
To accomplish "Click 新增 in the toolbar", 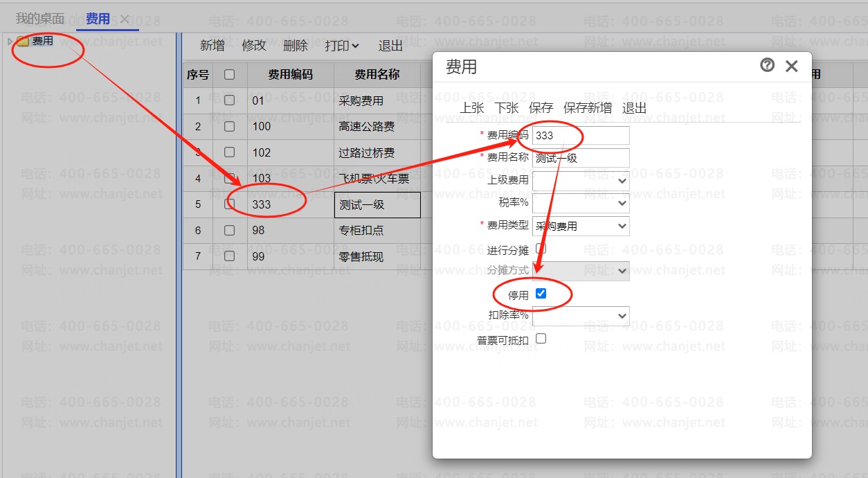I will [213, 46].
